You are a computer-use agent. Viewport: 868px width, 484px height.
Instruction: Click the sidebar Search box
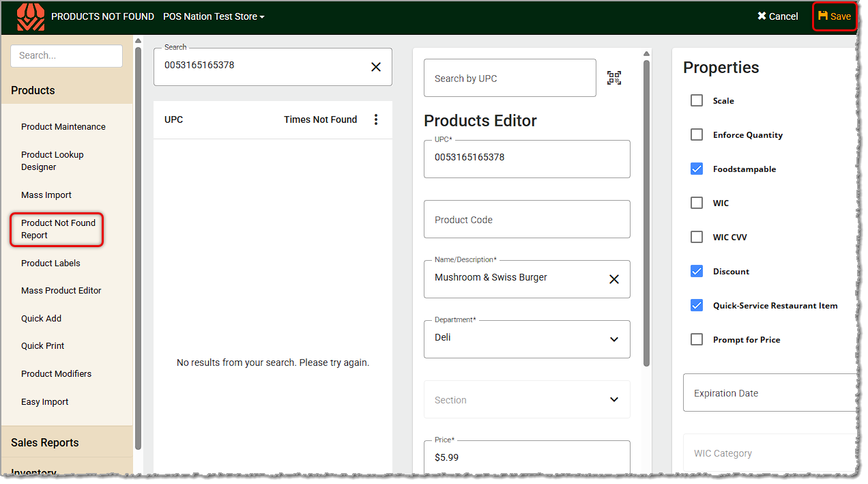coord(66,56)
